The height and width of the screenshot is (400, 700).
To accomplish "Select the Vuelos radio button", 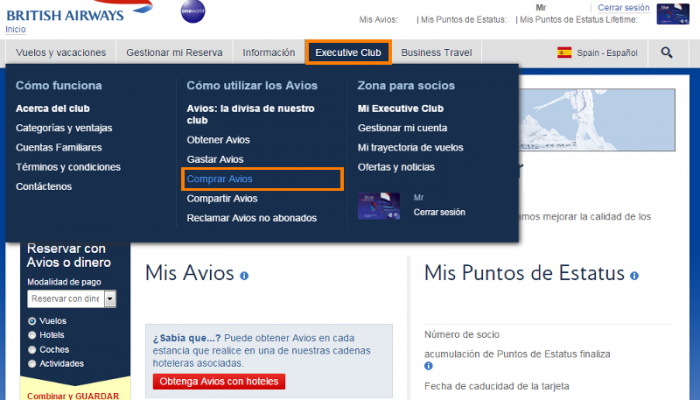I will click(x=32, y=321).
